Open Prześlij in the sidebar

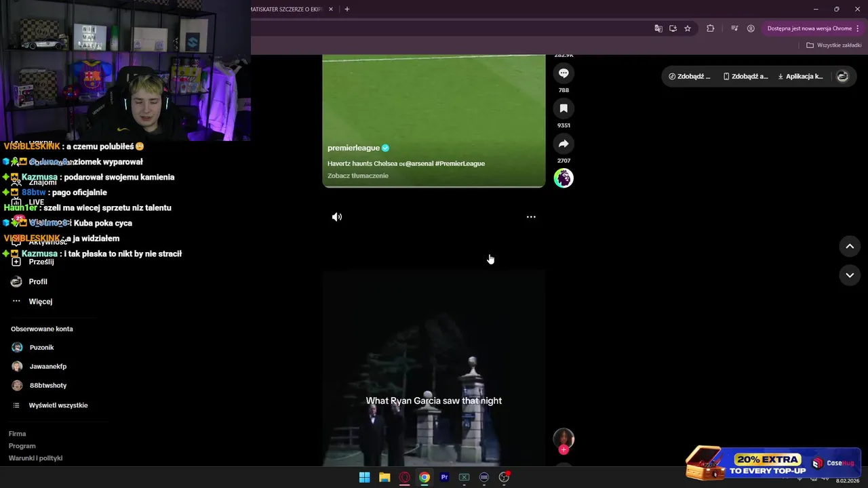33,262
